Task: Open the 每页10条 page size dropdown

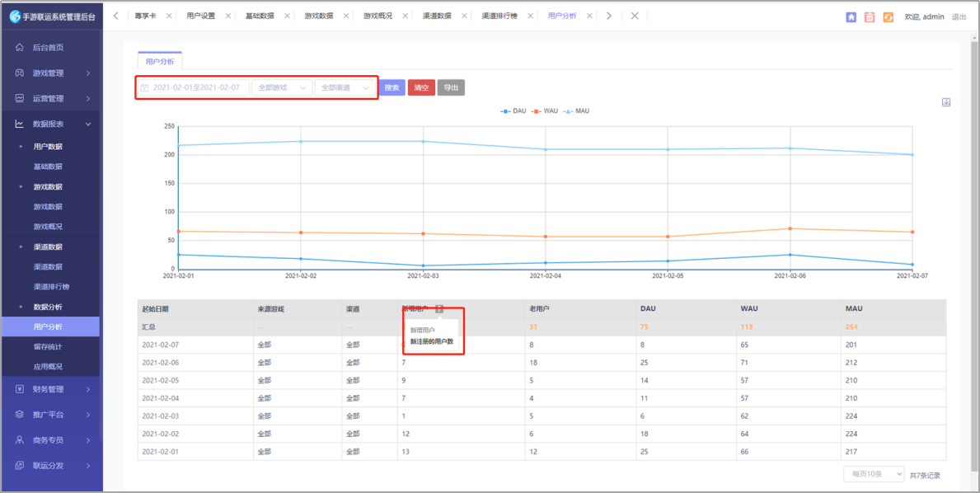Action: point(874,474)
